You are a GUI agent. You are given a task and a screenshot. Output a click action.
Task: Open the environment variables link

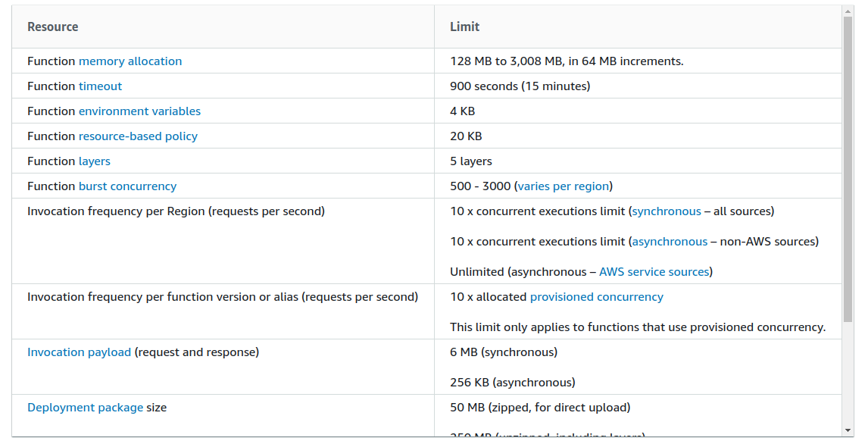[139, 111]
